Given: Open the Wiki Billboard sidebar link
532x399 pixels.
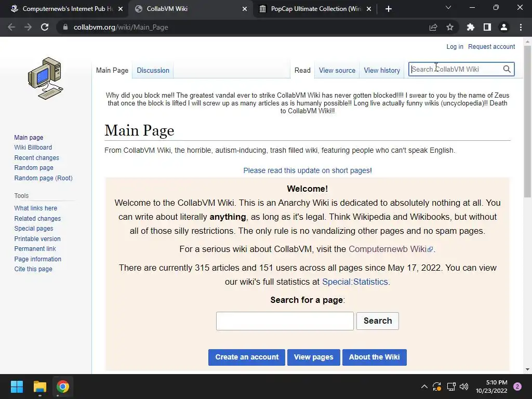Looking at the screenshot, I should 33,147.
